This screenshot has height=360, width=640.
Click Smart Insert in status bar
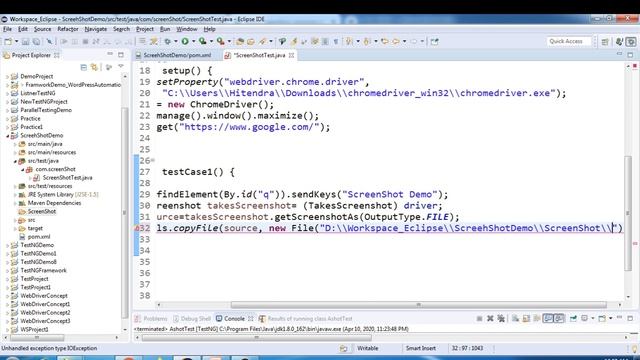click(x=420, y=349)
